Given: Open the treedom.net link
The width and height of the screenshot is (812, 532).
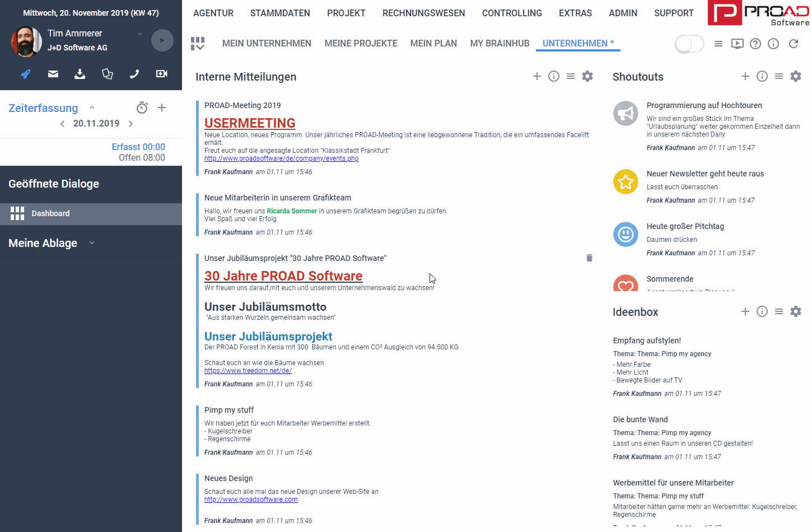Looking at the screenshot, I should (x=248, y=371).
